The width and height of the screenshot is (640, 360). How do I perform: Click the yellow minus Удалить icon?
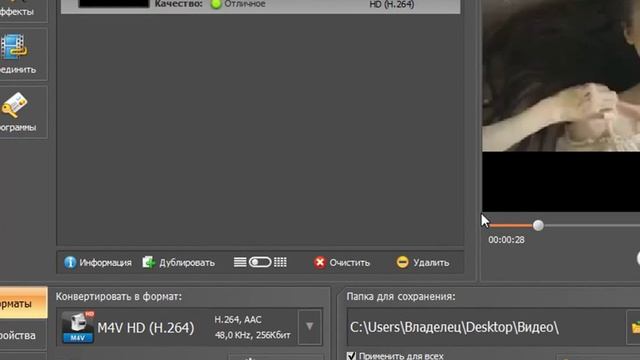pyautogui.click(x=402, y=262)
